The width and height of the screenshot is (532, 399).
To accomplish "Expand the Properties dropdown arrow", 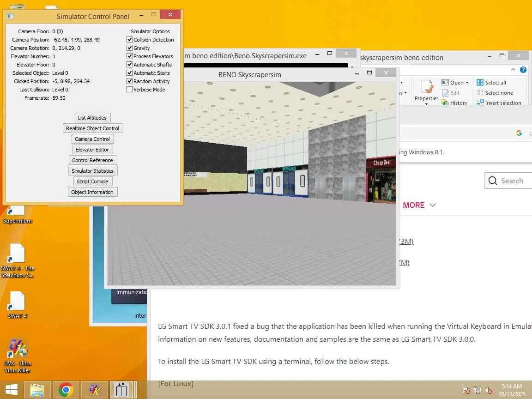I will [x=427, y=104].
